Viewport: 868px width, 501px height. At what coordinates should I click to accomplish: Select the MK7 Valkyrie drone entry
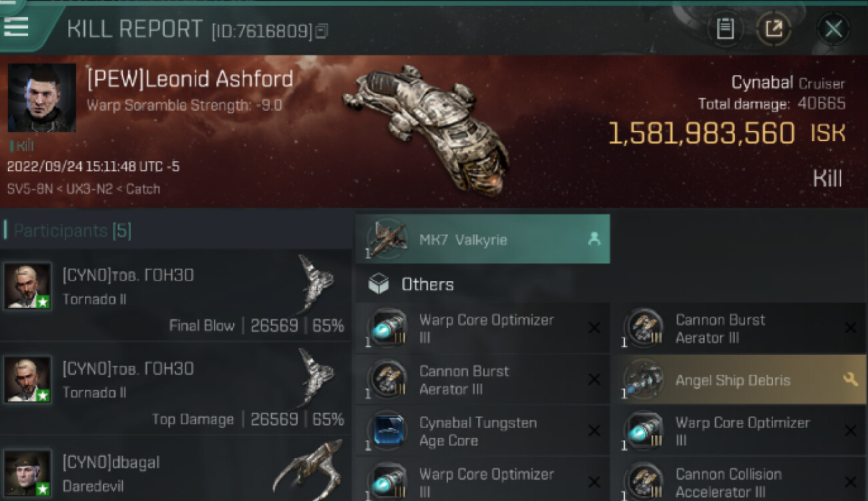[483, 239]
